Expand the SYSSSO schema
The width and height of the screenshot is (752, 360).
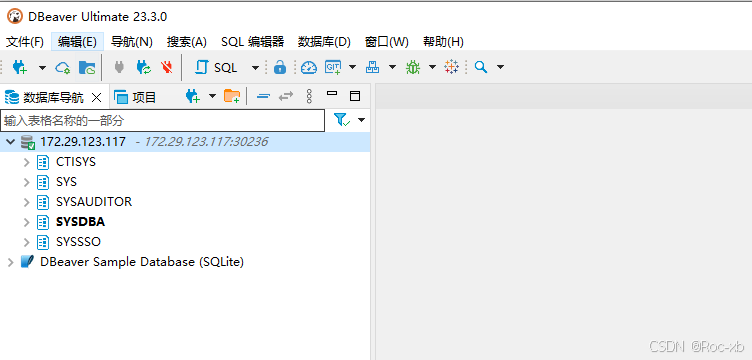click(27, 242)
